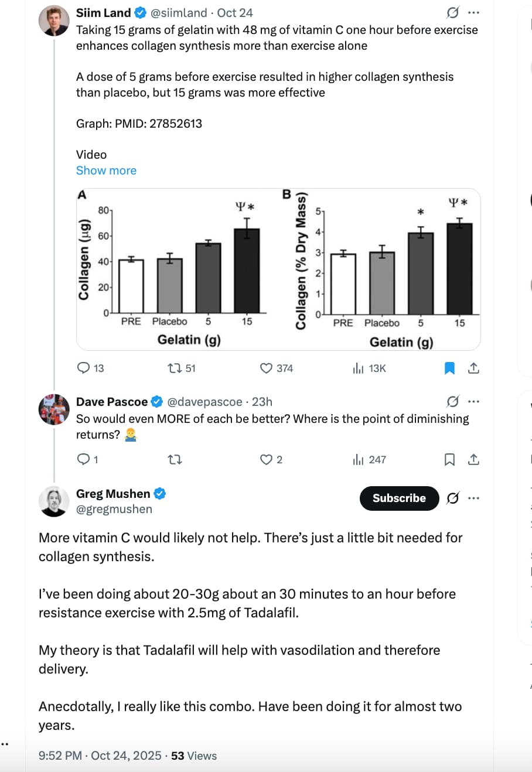The width and height of the screenshot is (532, 772).
Task: Like Siim Land's post with 374 likes
Action: point(267,368)
